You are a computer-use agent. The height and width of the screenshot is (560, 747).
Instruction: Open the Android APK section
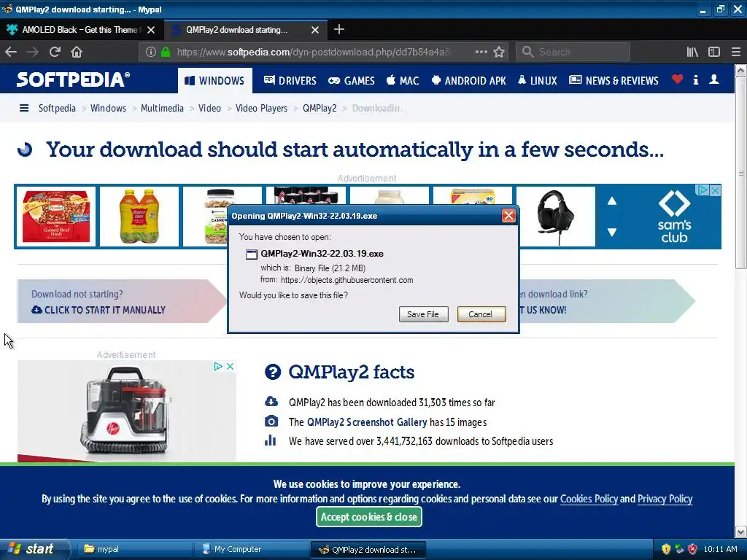click(469, 80)
